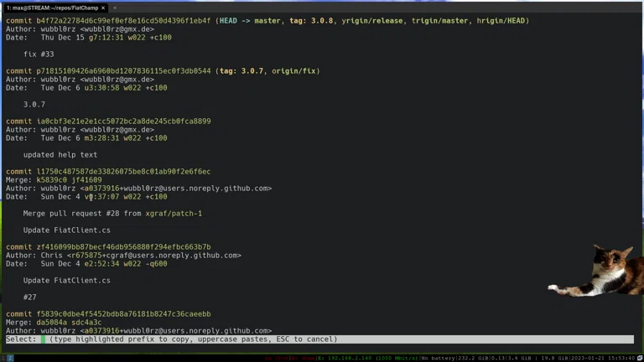Click commit hash p71815109426a6960bd1207836115ec0f3db0544
Image resolution: width=644 pixels, height=362 pixels.
coord(123,71)
